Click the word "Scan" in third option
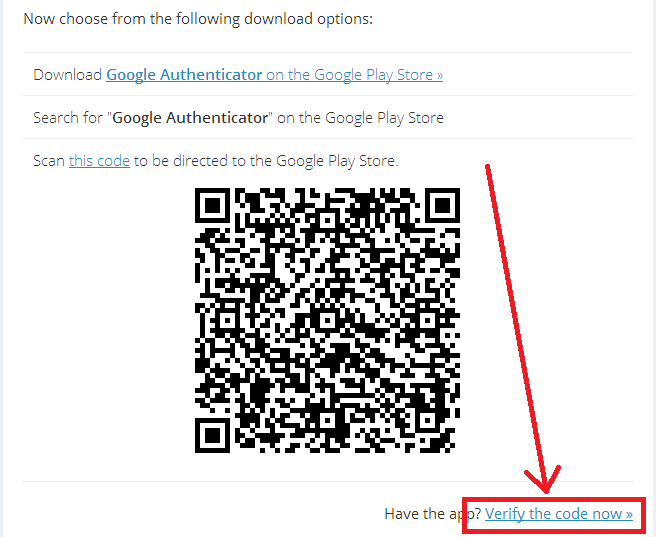This screenshot has width=656, height=537. coord(49,161)
